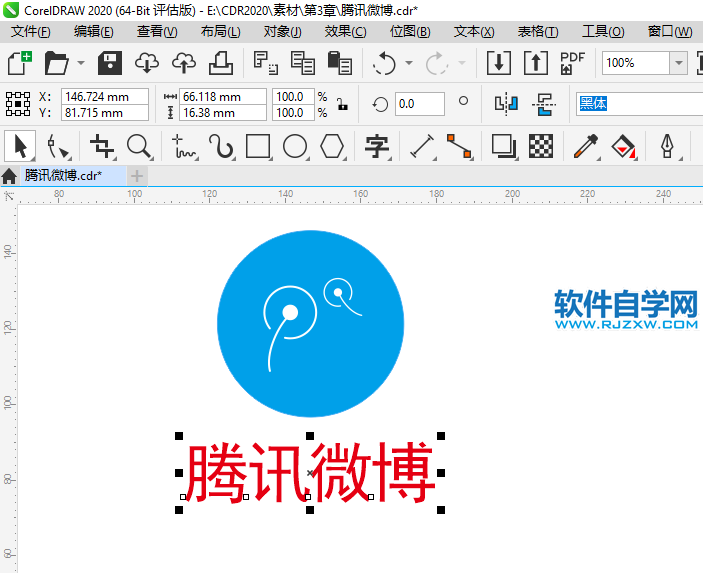
Task: Click the Copy icon
Action: pyautogui.click(x=303, y=63)
